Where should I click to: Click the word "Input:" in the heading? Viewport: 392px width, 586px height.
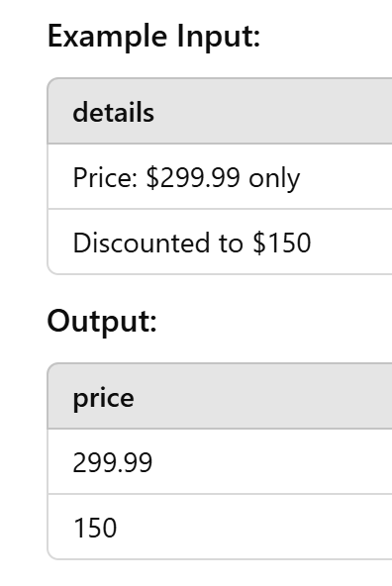(x=219, y=36)
